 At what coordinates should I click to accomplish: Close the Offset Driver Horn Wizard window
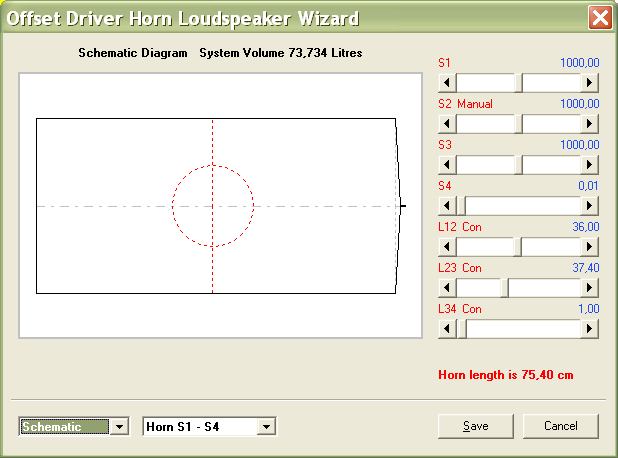tap(600, 18)
